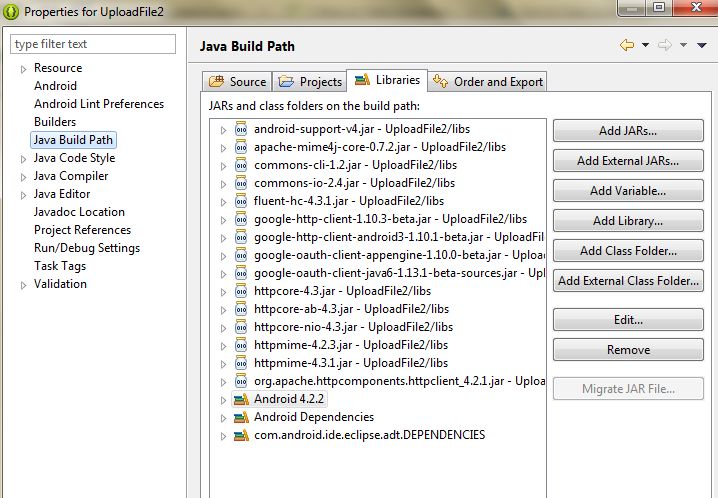The width and height of the screenshot is (718, 498).
Task: Click library icon for com.android.ide.eclipse.adt.DEPENDENCIES
Action: 241,435
